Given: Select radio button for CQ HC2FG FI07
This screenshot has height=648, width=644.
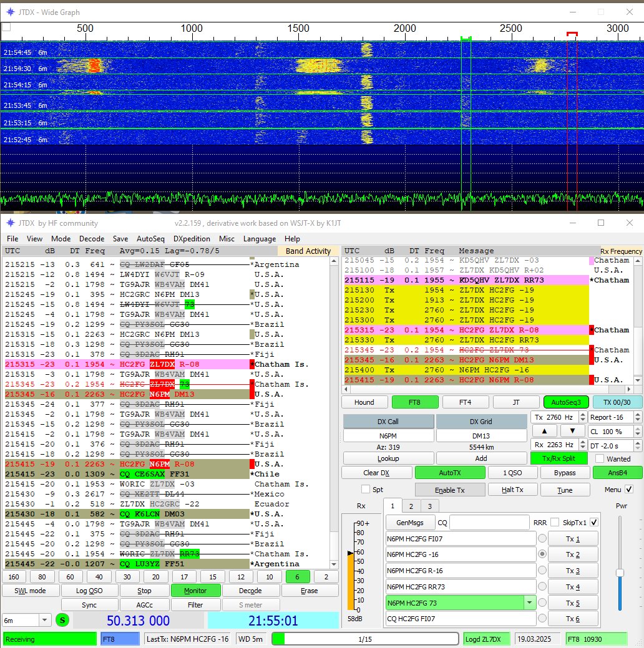Looking at the screenshot, I should 542,619.
